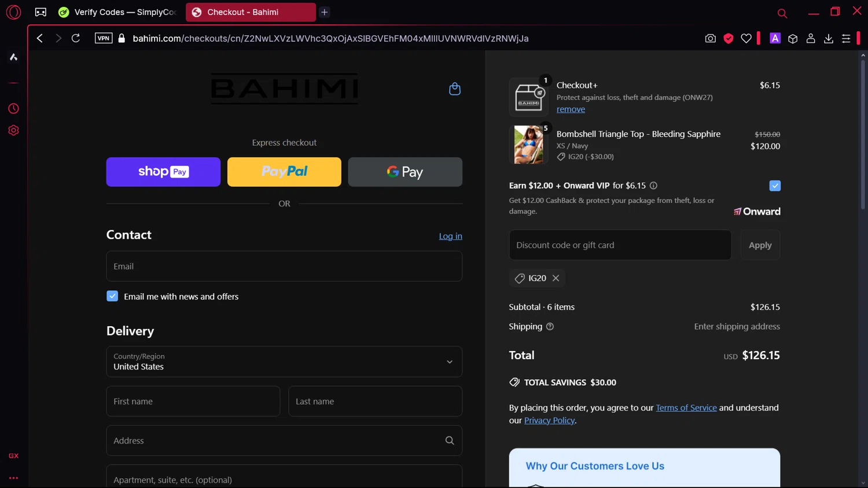The height and width of the screenshot is (488, 868).
Task: Open ad blocker shield icon
Action: coord(729,38)
